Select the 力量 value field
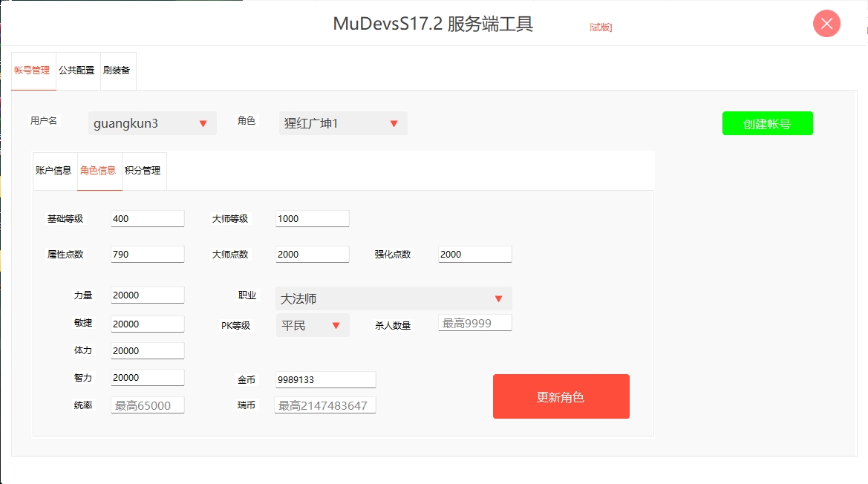The height and width of the screenshot is (484, 868). tap(147, 295)
